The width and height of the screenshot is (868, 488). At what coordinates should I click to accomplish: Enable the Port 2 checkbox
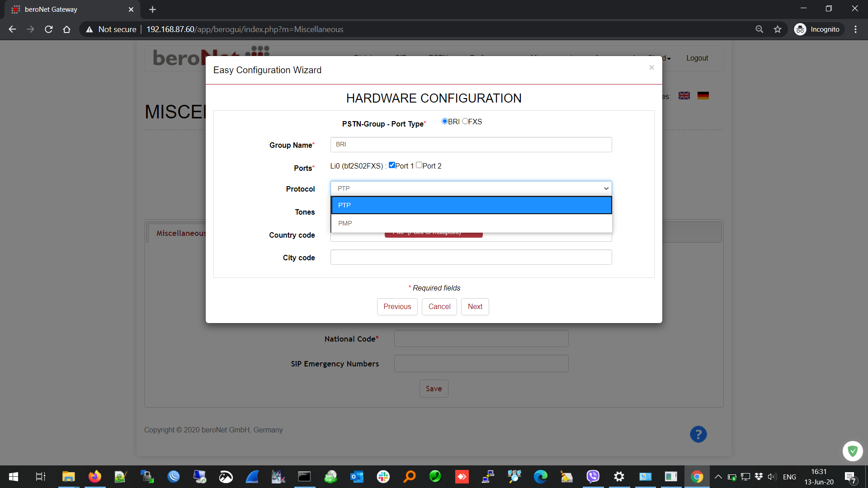(419, 165)
